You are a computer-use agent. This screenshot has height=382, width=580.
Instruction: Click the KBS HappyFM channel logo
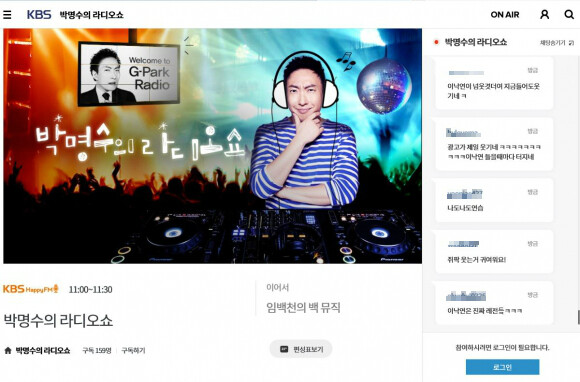[31, 289]
